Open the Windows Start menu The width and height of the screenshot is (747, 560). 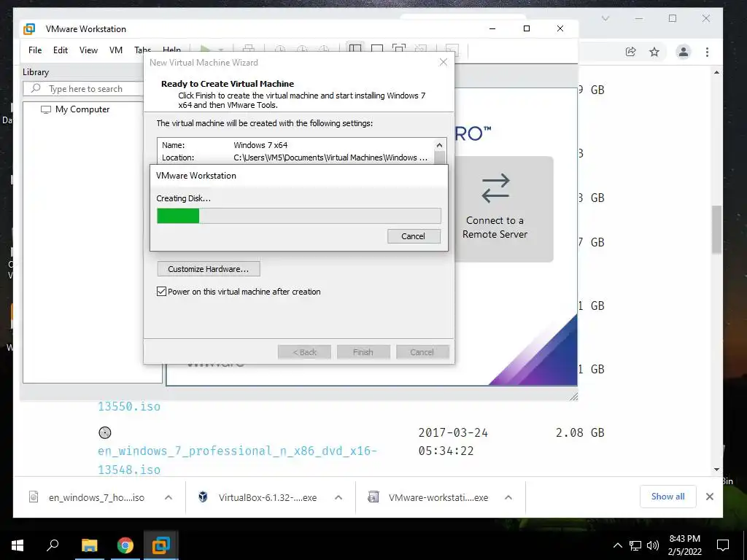[x=18, y=545]
